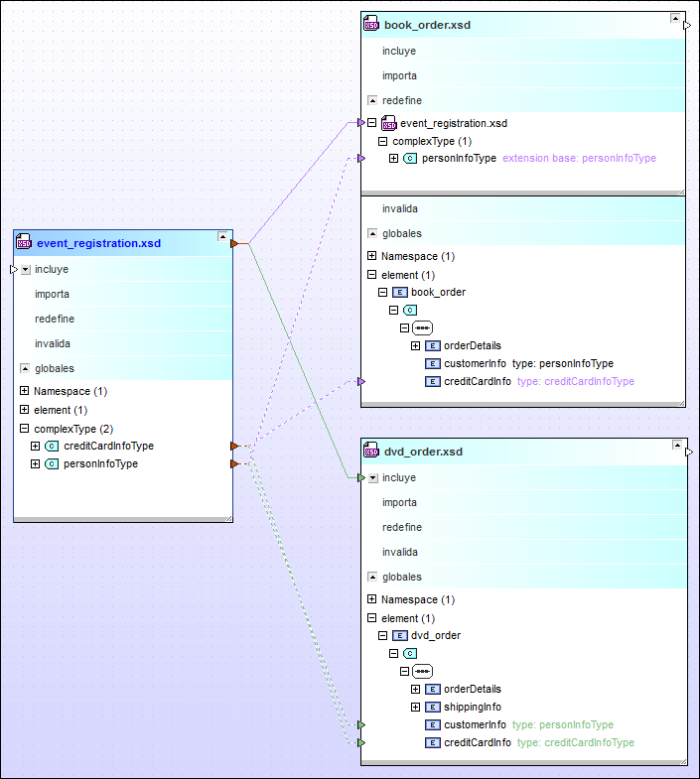Click the book_order.xsd schema file icon
Image resolution: width=700 pixels, height=779 pixels.
pyautogui.click(x=372, y=25)
